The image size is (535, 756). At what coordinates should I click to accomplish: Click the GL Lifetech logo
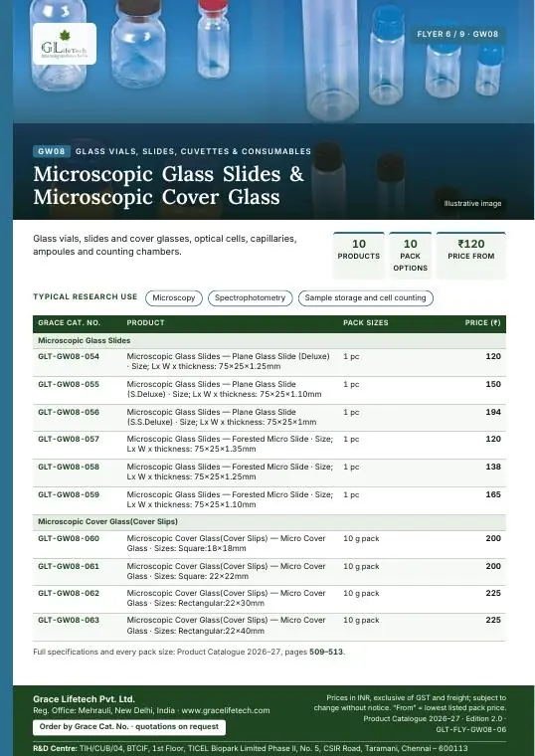click(65, 44)
